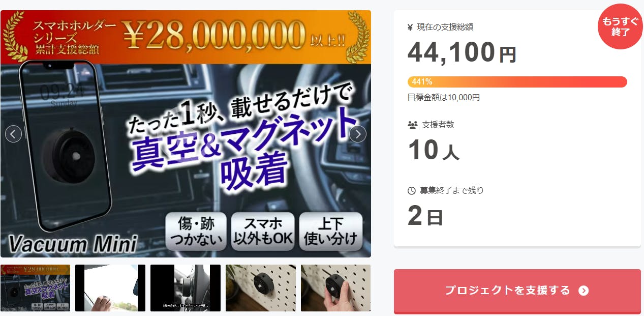Click the 目標金額は10,000円 text

(444, 97)
